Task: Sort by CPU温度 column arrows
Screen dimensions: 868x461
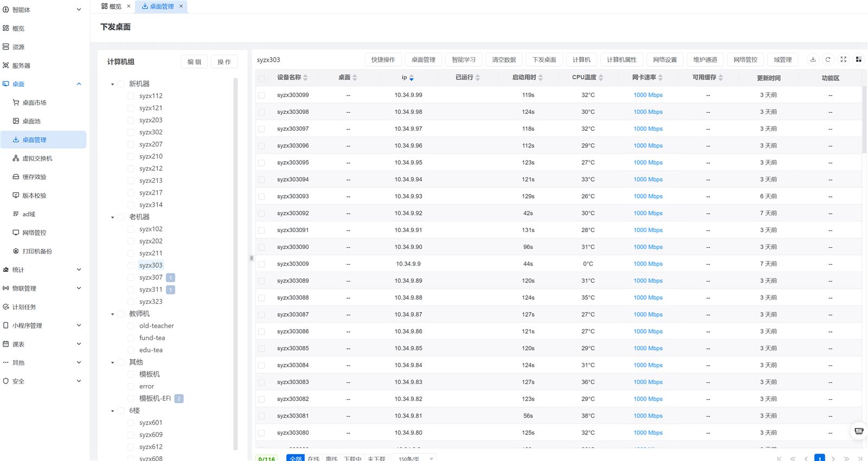Action: coord(601,78)
